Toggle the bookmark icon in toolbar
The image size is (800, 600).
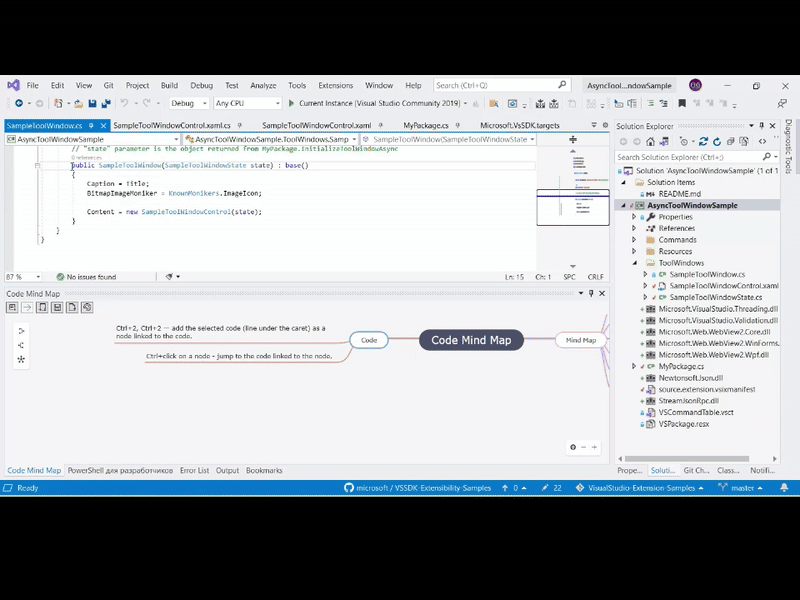click(x=682, y=104)
